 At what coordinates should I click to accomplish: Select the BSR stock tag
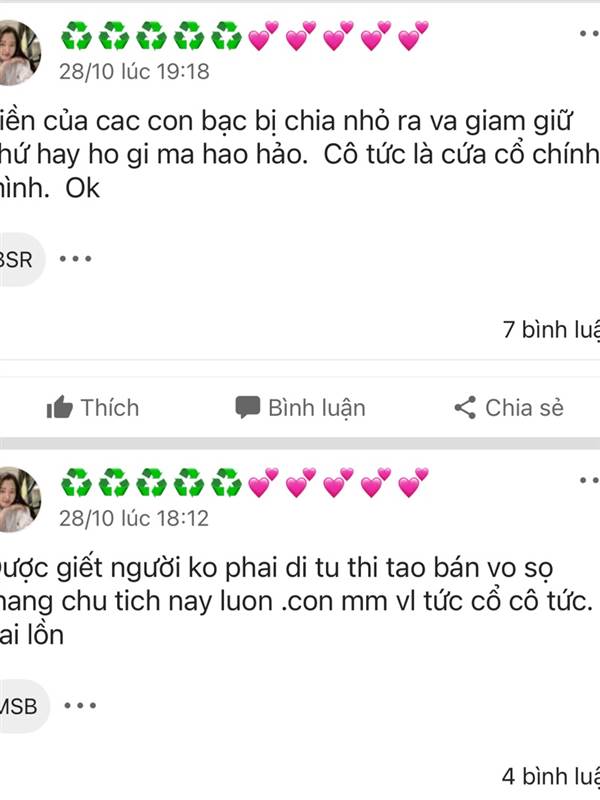20,259
